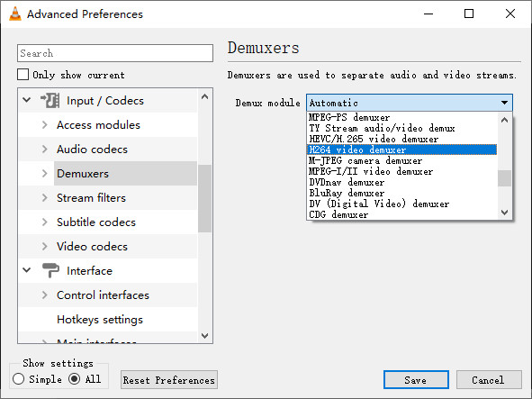The image size is (532, 399).
Task: Expand the Video codecs node
Action: point(44,246)
